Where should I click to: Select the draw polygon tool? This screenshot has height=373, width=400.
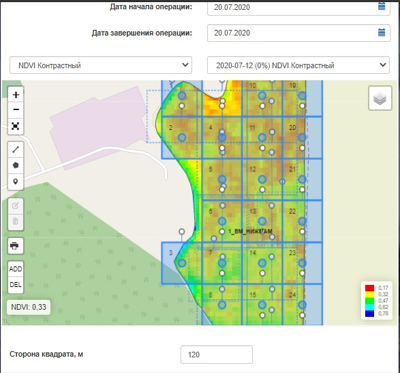[x=16, y=165]
